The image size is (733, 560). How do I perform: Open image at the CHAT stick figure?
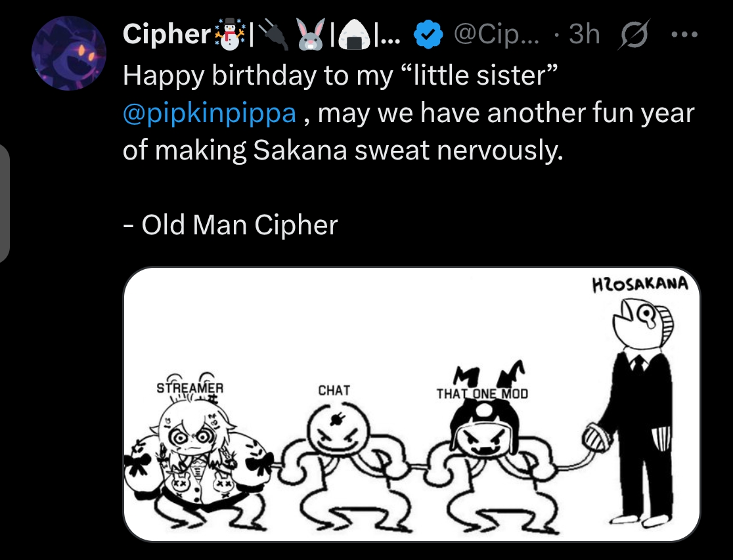(335, 453)
